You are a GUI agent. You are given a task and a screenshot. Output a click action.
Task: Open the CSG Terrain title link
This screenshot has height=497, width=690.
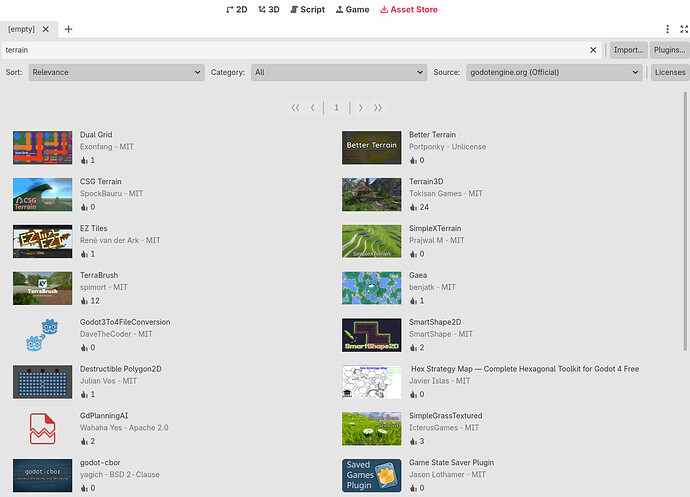coord(101,181)
